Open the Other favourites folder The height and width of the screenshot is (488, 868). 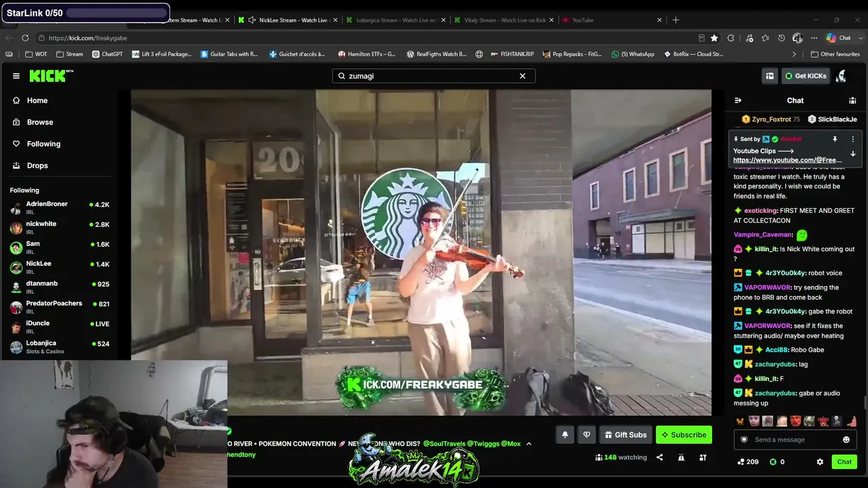pyautogui.click(x=835, y=54)
